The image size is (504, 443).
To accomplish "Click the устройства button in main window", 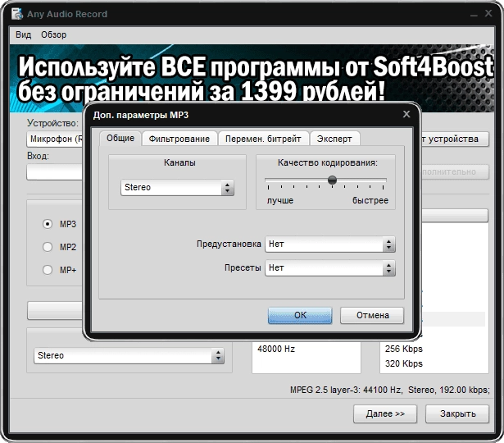I will (455, 139).
